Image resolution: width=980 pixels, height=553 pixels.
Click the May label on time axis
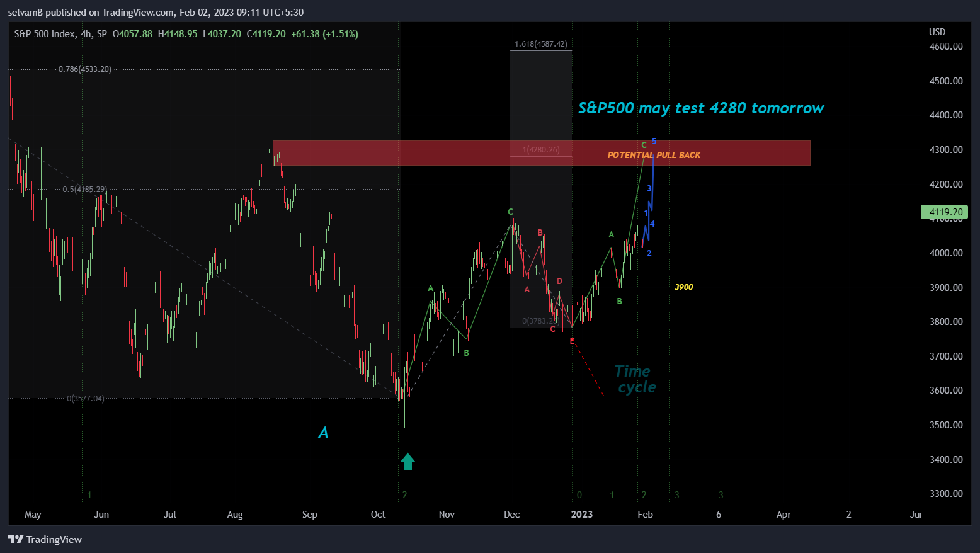tap(33, 515)
